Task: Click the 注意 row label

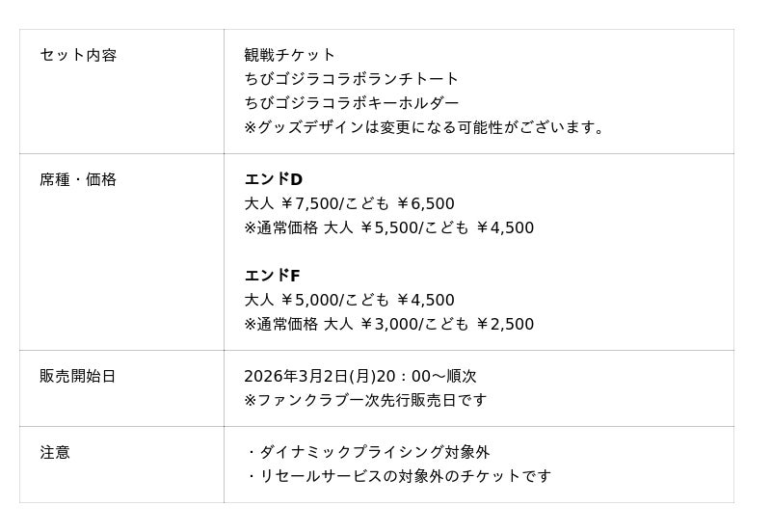Action: point(55,452)
